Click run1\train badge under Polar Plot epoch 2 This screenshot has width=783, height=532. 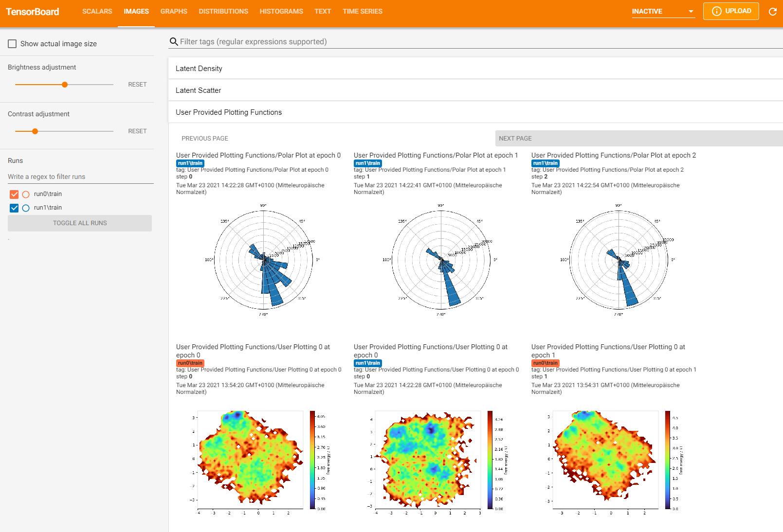(546, 163)
